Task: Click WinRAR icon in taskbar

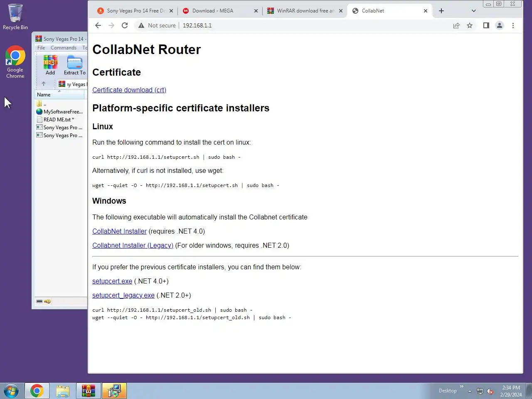Action: coord(89,391)
